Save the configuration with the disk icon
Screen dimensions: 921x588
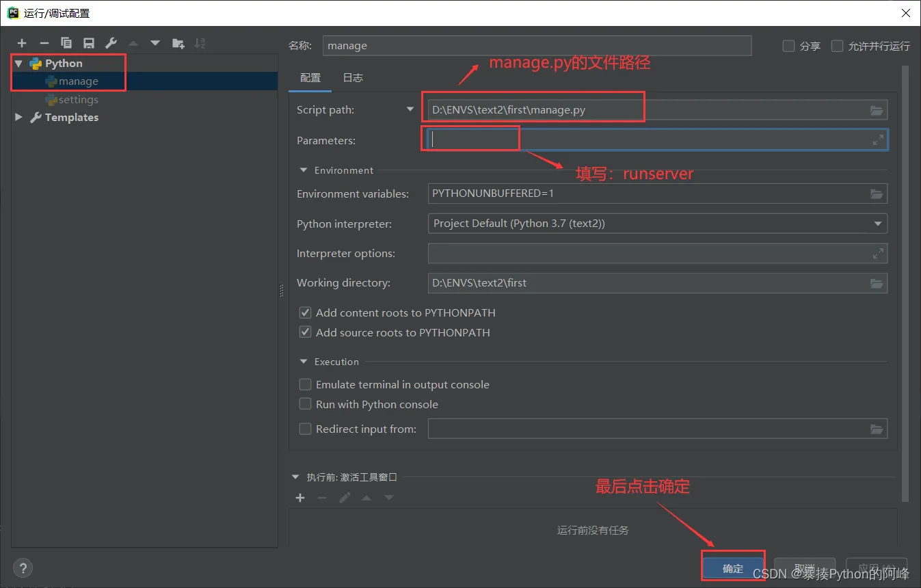pos(89,43)
